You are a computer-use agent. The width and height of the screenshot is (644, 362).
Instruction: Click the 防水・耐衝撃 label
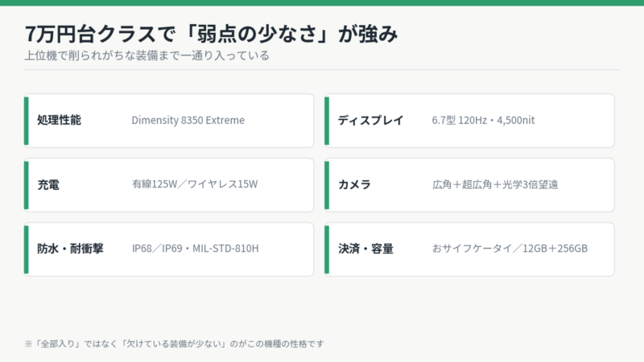[x=70, y=249]
